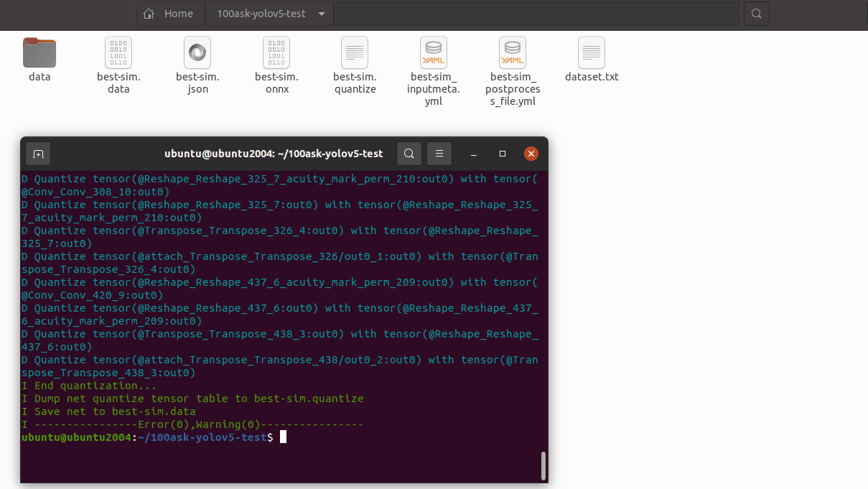Screen dimensions: 868x489
Task: Go to Home in the path bar
Action: tap(169, 14)
